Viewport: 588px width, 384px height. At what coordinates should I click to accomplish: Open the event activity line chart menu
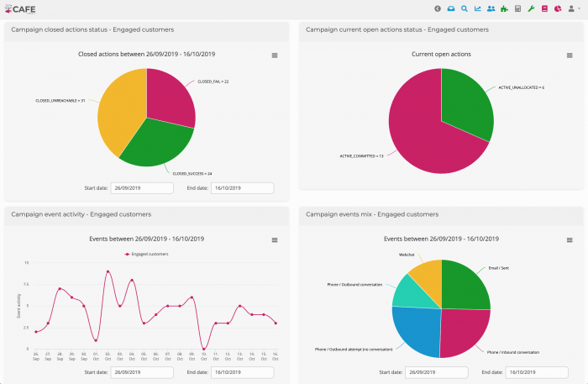pyautogui.click(x=275, y=240)
